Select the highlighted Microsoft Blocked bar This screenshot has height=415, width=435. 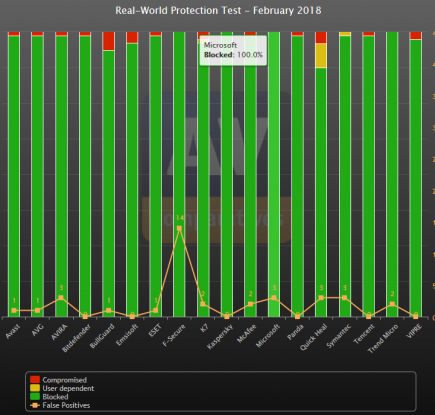[274, 174]
